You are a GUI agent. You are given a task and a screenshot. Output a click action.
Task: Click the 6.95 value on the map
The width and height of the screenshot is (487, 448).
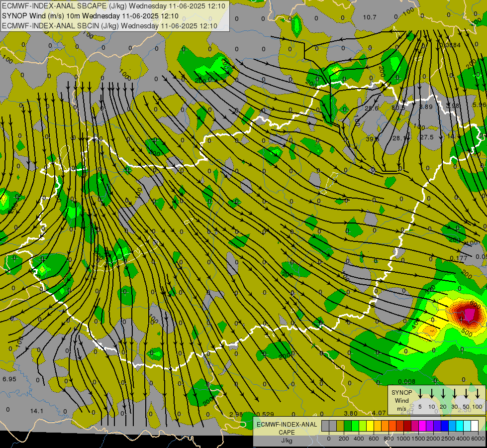[x=9, y=379]
